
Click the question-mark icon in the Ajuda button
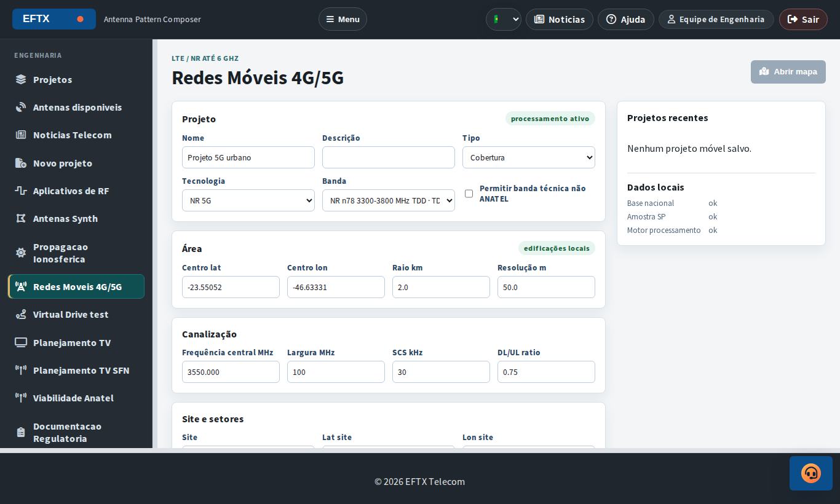point(611,19)
